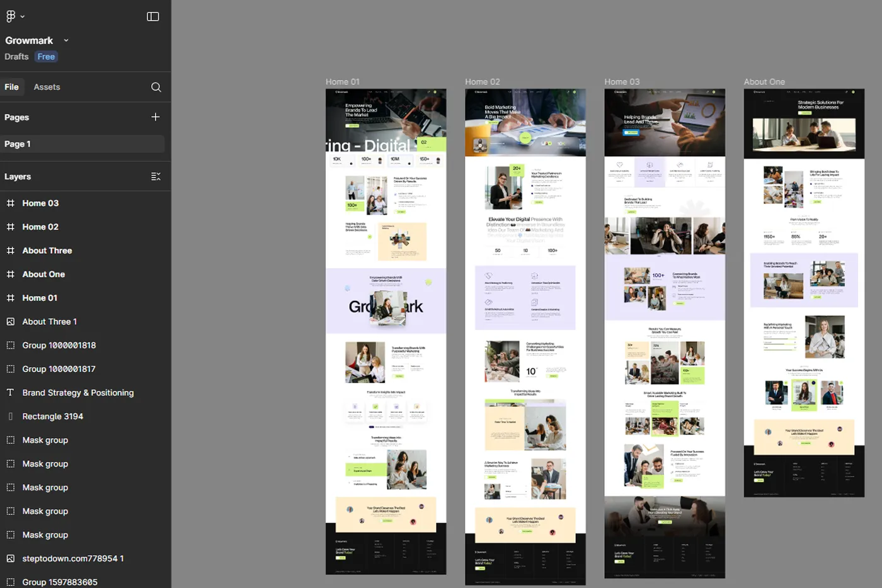The height and width of the screenshot is (588, 882).
Task: Select the About One frame title on canvas
Action: point(764,81)
